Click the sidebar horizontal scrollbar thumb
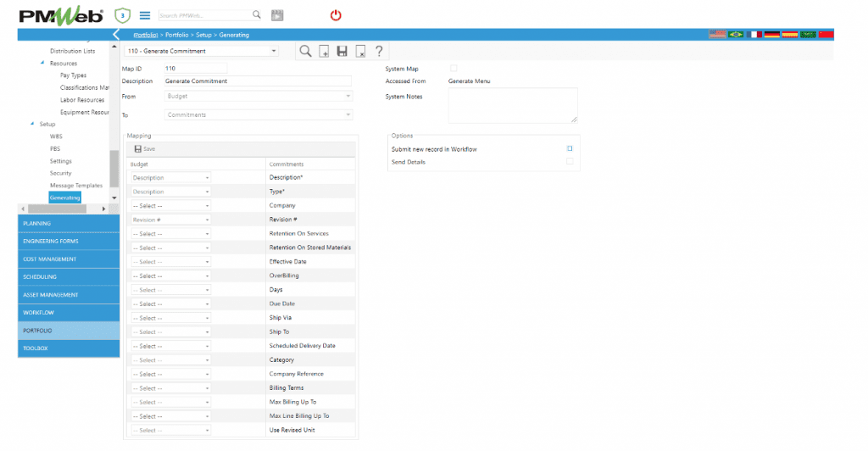This screenshot has width=868, height=451. click(x=57, y=209)
